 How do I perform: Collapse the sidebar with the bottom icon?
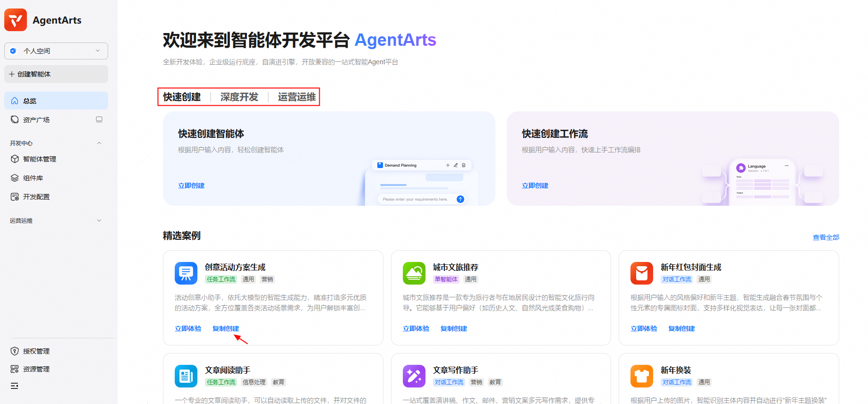pyautogui.click(x=15, y=386)
